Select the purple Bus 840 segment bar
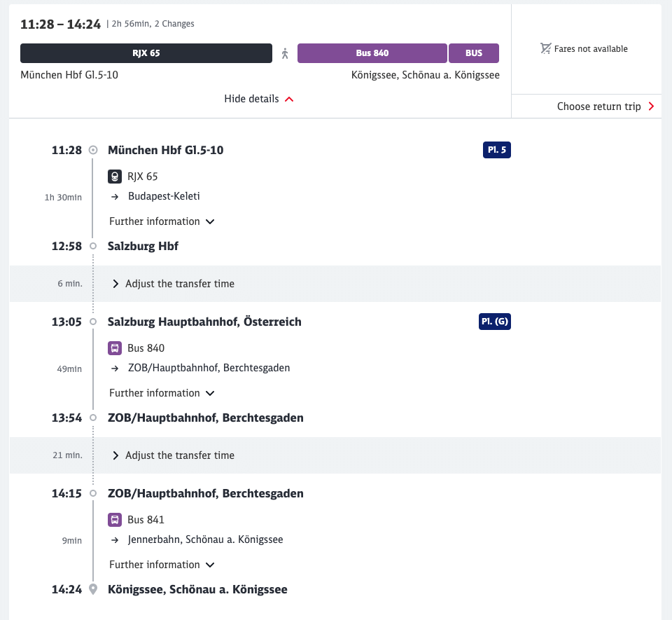The width and height of the screenshot is (672, 620). coord(372,53)
